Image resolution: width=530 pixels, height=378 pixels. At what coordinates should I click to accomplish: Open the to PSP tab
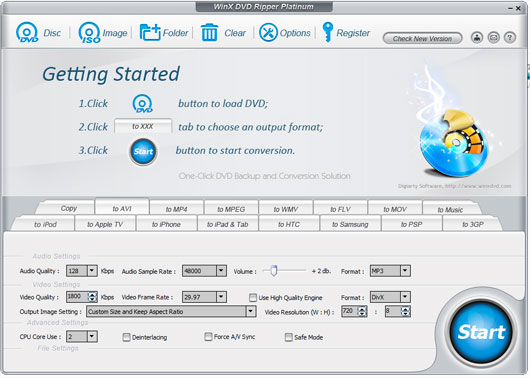coord(411,224)
